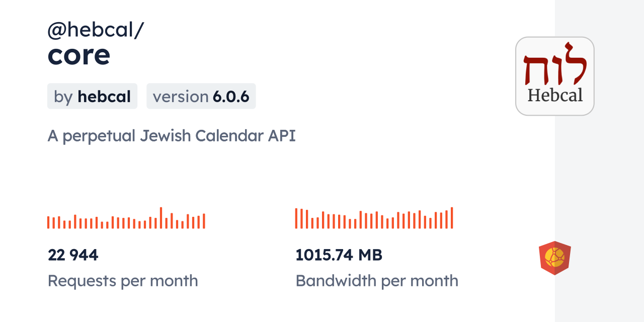This screenshot has height=322, width=644.
Task: Click the middle of the bandwidth sparkline
Action: click(374, 219)
